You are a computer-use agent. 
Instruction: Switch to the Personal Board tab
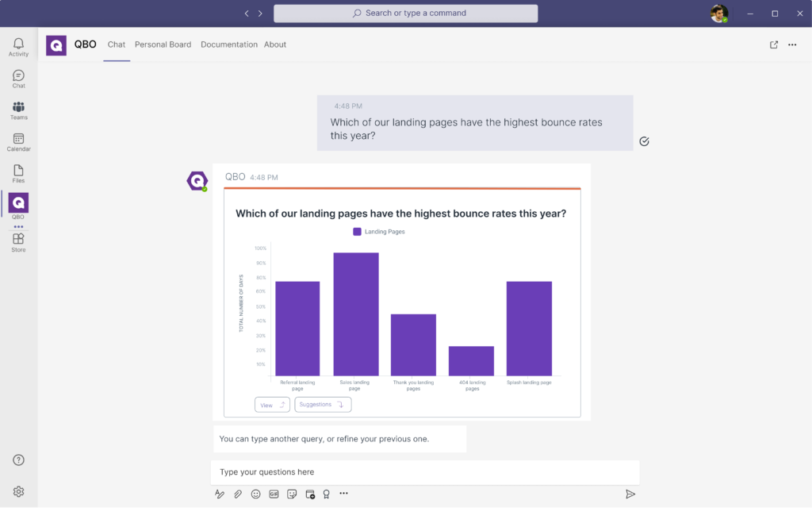(x=163, y=45)
